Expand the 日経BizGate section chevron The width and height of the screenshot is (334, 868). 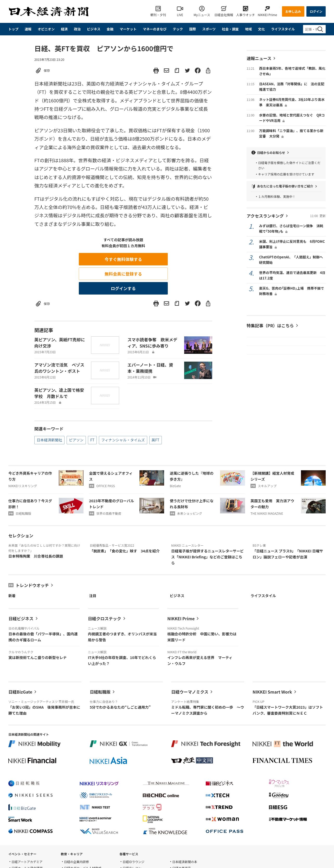point(35,692)
